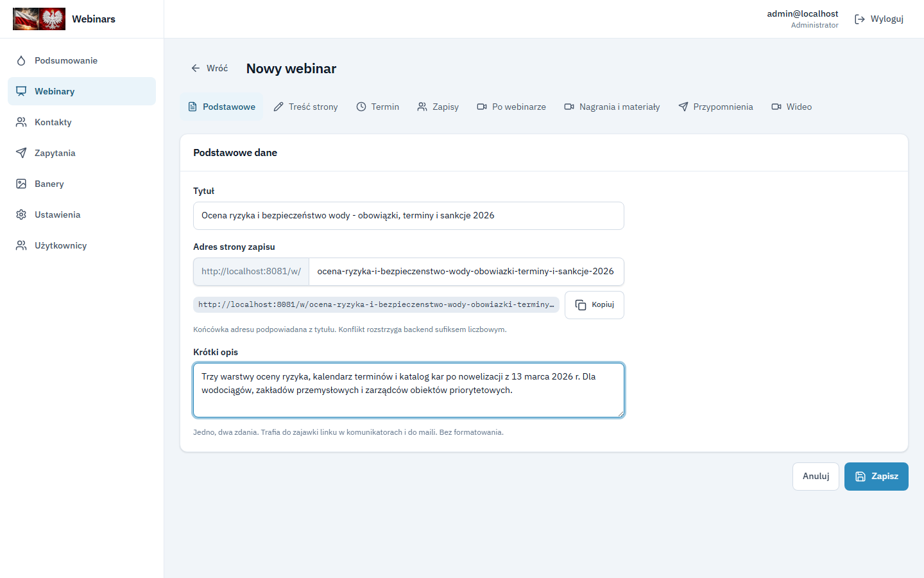Go to the Przypomnienia tab
The height and width of the screenshot is (578, 924).
[716, 107]
